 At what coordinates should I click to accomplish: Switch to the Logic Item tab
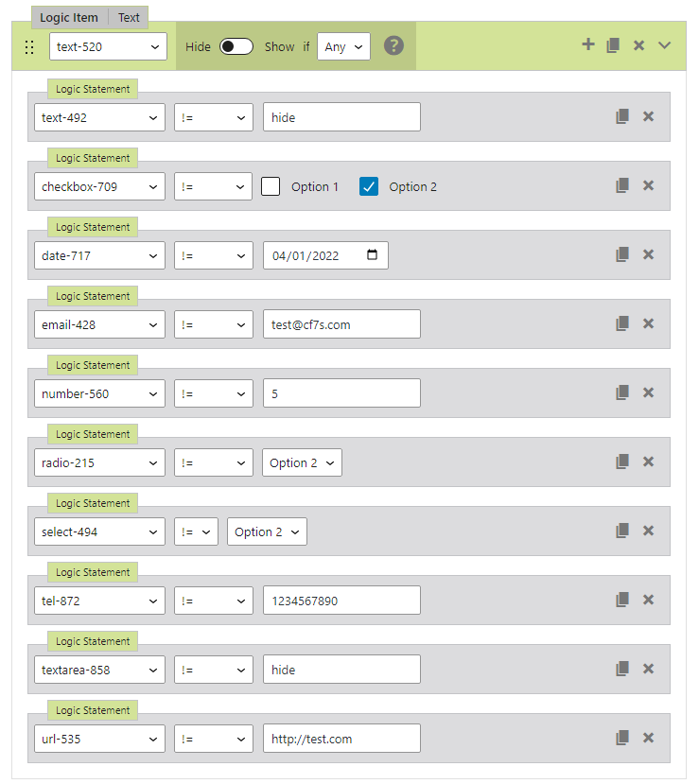click(x=69, y=17)
